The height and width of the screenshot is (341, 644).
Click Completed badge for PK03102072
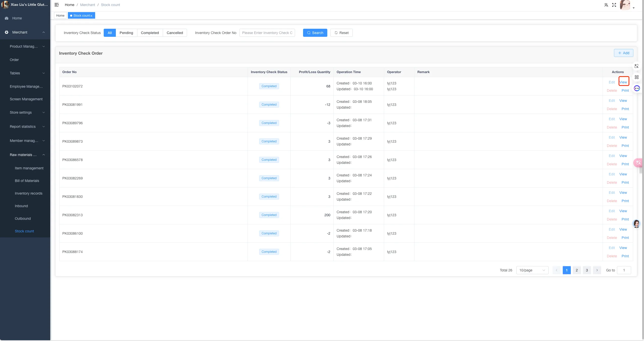[x=269, y=86]
